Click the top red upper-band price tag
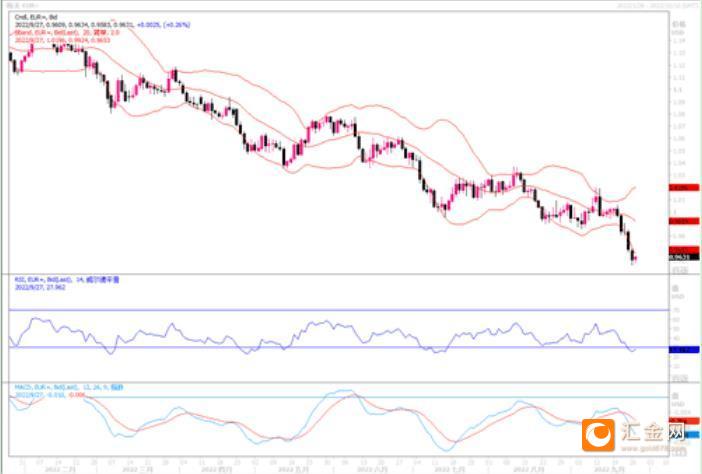Screen dimensions: 702x474 684,188
